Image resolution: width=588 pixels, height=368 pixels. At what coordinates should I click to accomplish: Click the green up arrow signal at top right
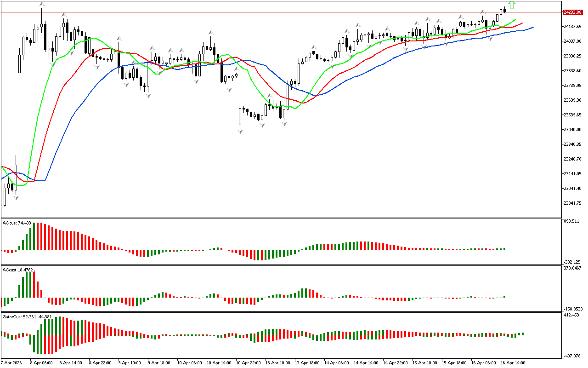[512, 6]
